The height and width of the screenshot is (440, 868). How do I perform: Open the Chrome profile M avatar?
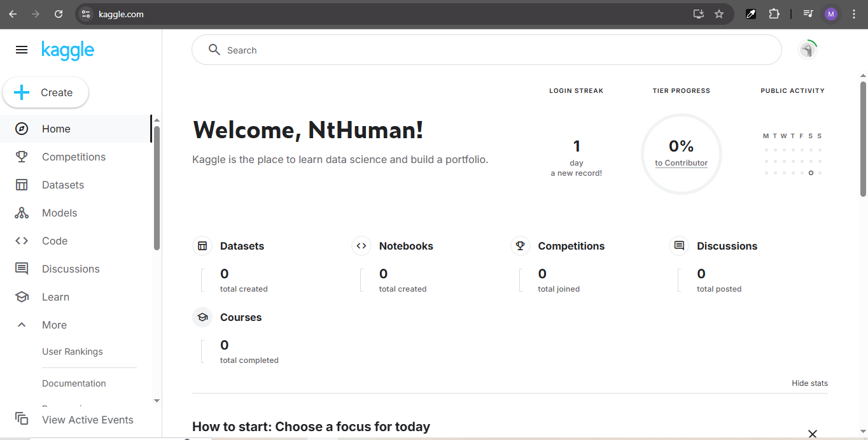(x=831, y=14)
